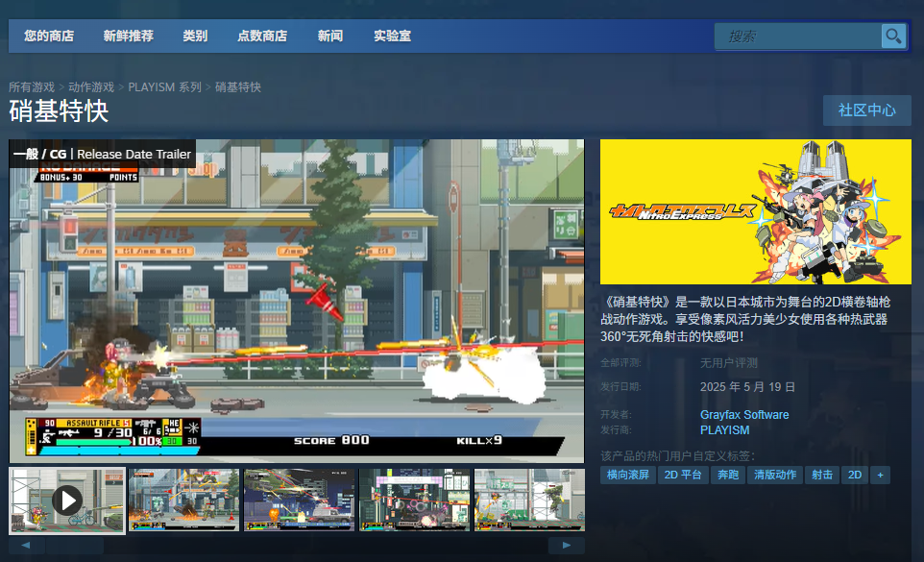Focus the 搜索 input field
Viewport: 924px width, 562px height.
coord(797,37)
